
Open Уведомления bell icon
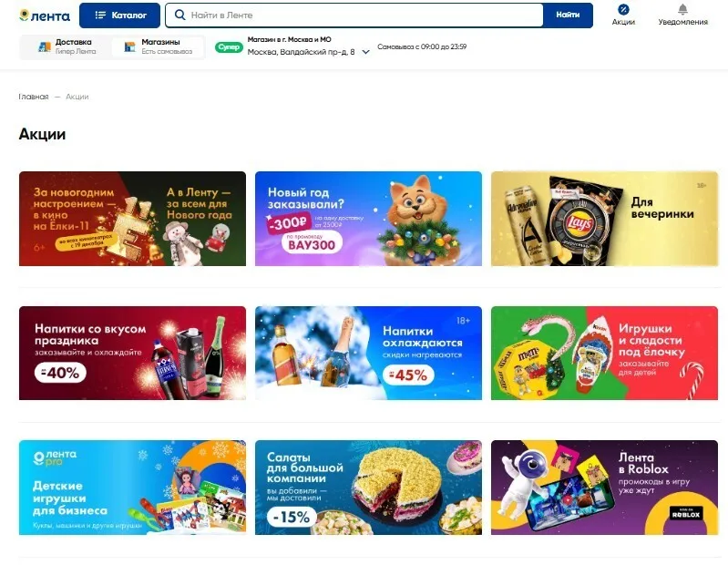pos(682,9)
